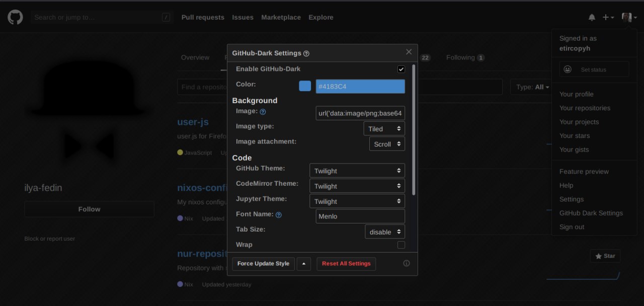
Task: Select Your repositories from user menu
Action: (x=585, y=108)
